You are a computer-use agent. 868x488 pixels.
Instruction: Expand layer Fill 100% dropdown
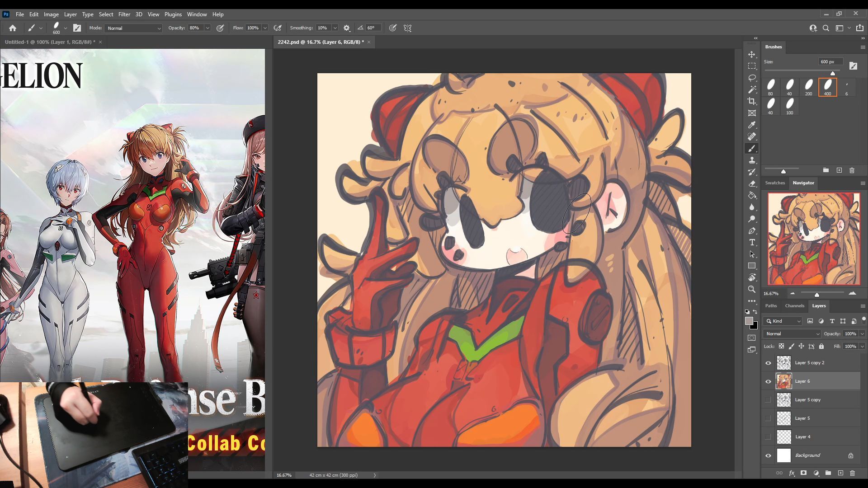[x=862, y=347]
